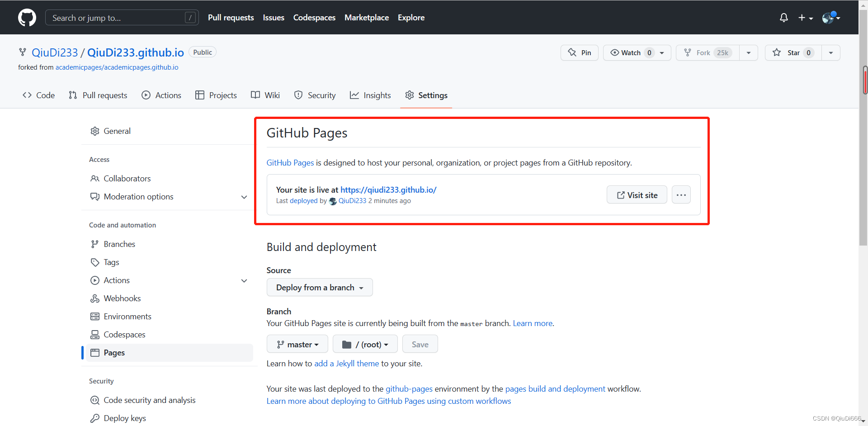Switch to the repository Pull requests tab

[x=98, y=95]
